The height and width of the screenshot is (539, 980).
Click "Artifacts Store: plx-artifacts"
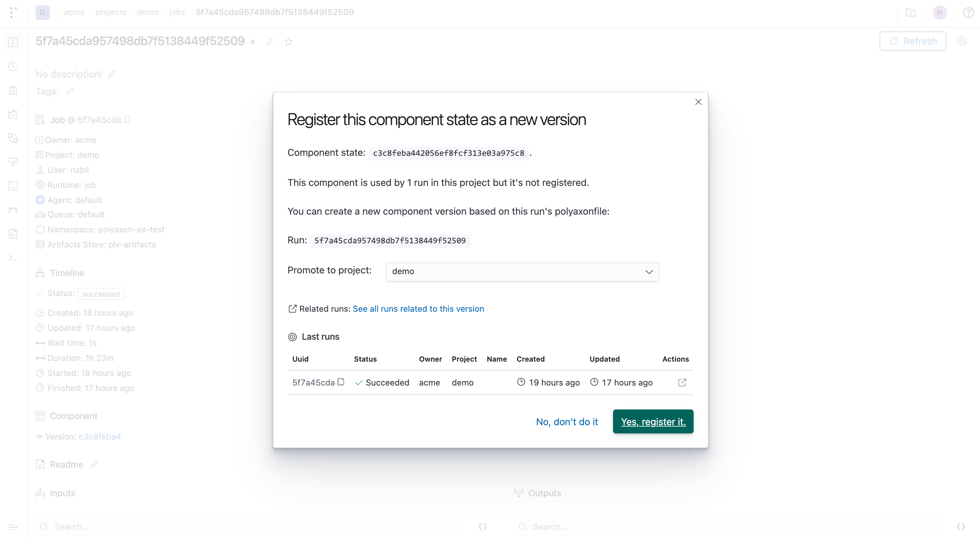101,244
